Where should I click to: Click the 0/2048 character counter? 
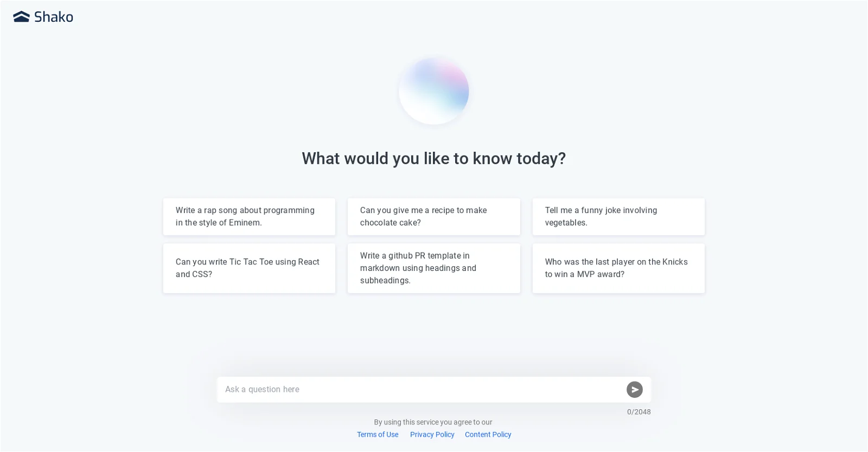(x=638, y=411)
